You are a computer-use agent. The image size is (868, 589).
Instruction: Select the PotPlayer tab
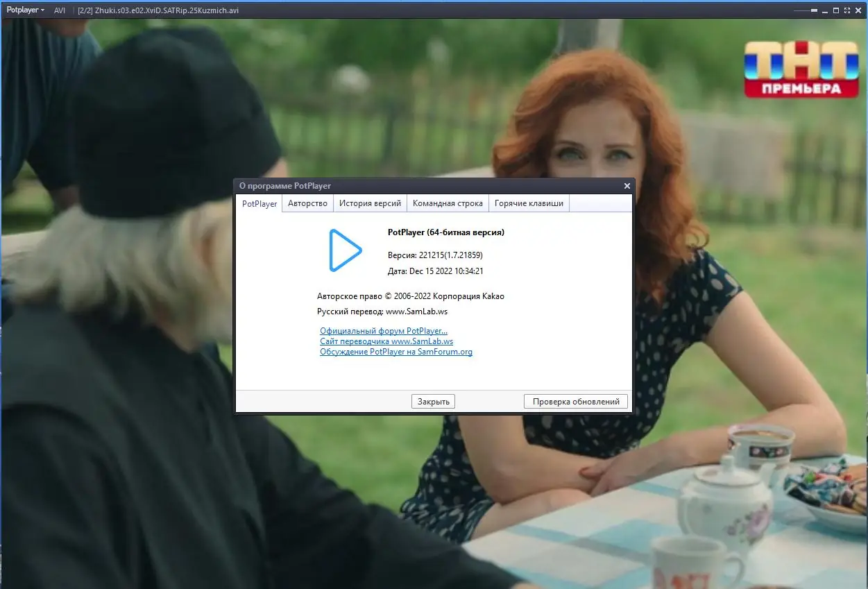pos(259,204)
